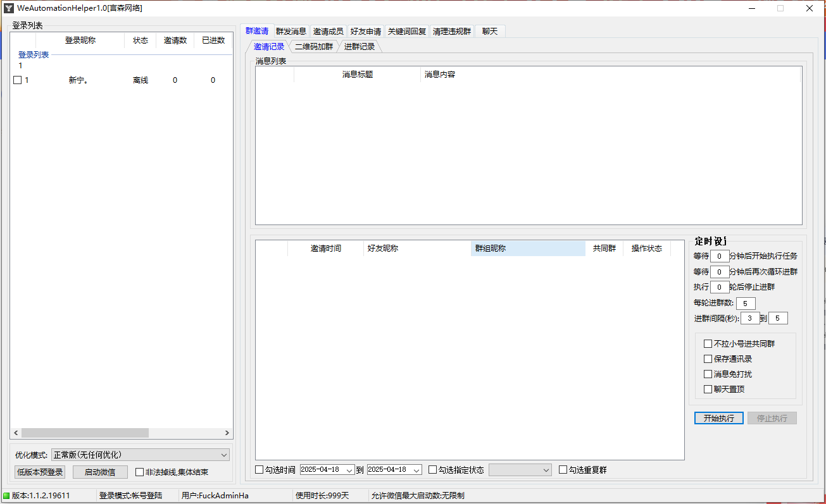Expand the start date picker dropdown

pos(349,470)
